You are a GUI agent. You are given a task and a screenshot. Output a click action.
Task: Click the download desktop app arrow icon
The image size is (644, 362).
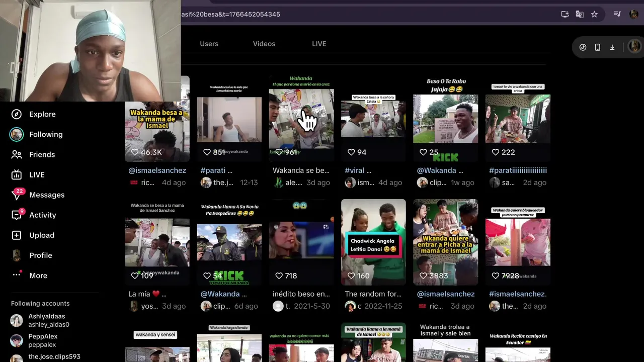(x=612, y=47)
